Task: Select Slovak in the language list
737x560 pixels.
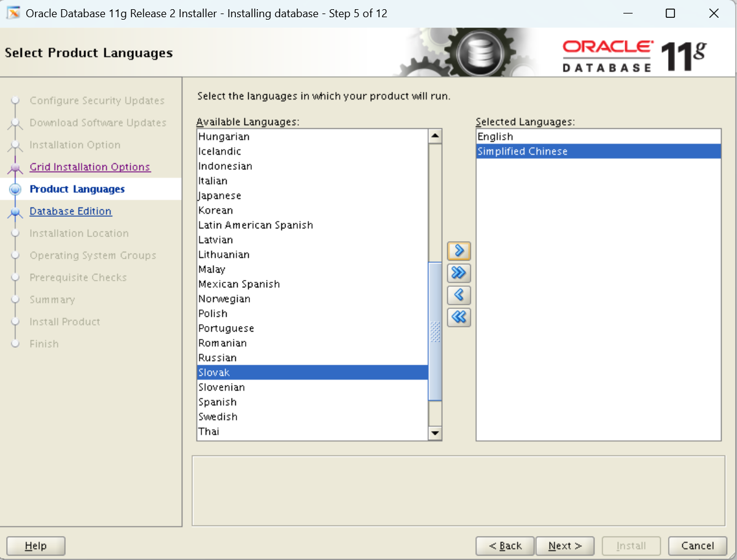Action: (214, 372)
